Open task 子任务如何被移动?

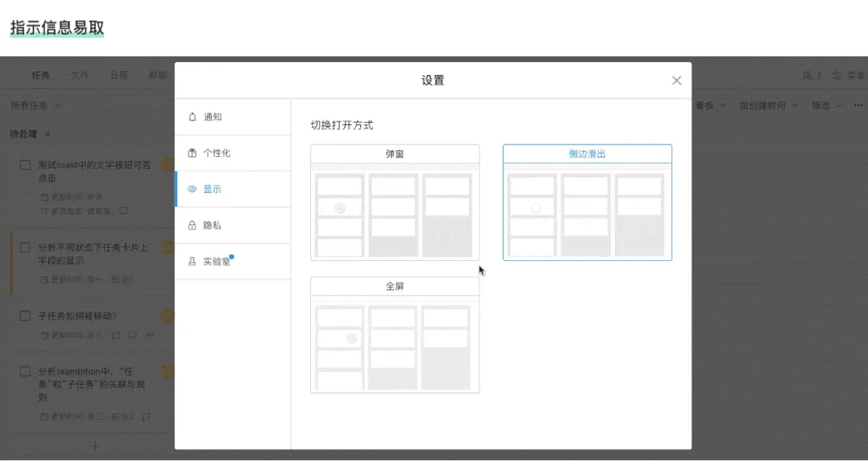click(x=77, y=316)
